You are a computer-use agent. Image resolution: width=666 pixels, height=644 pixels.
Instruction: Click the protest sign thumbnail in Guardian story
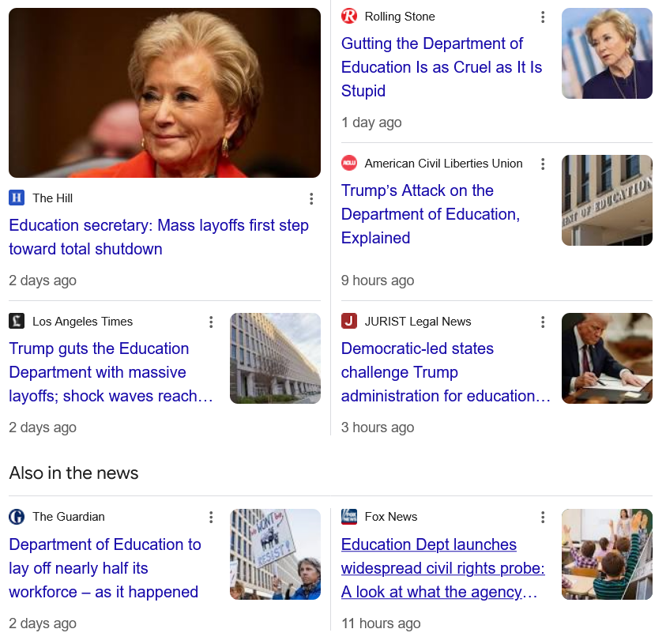click(x=275, y=555)
